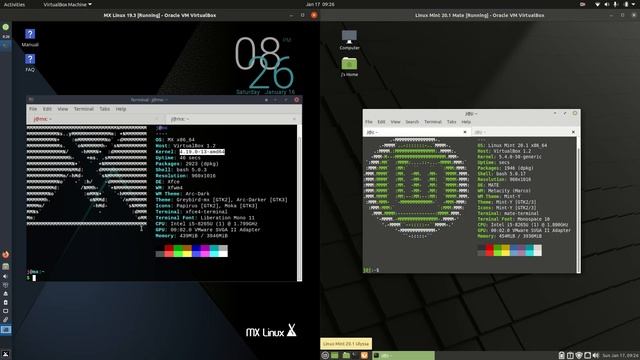Open the File menu in Mint terminal
This screenshot has width=640, height=360.
[369, 122]
